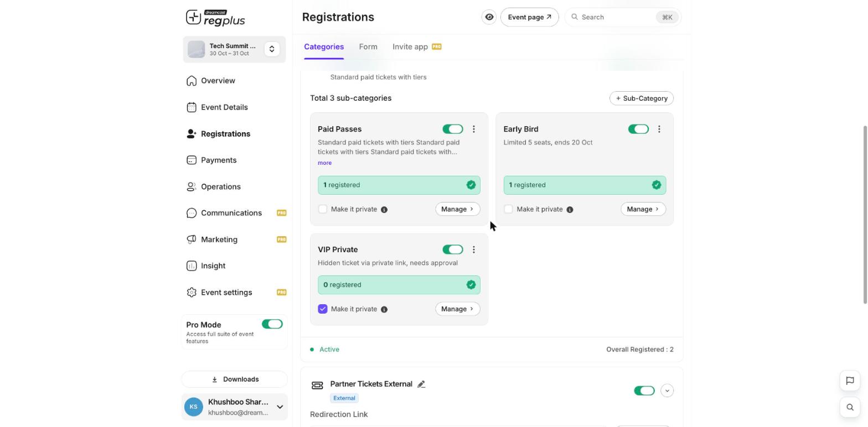This screenshot has height=427, width=868.
Task: Toggle the Pro Mode switch
Action: [272, 324]
